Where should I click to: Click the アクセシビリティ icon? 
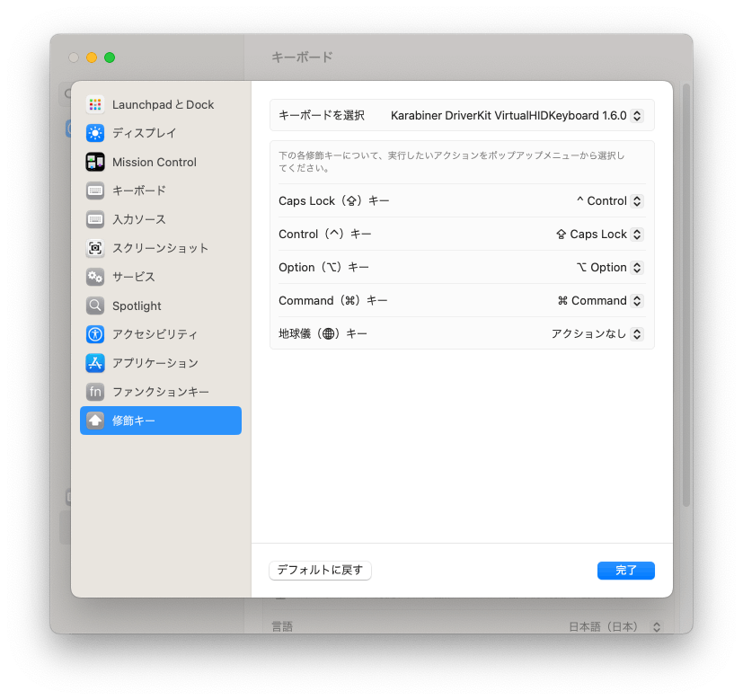pyautogui.click(x=95, y=334)
